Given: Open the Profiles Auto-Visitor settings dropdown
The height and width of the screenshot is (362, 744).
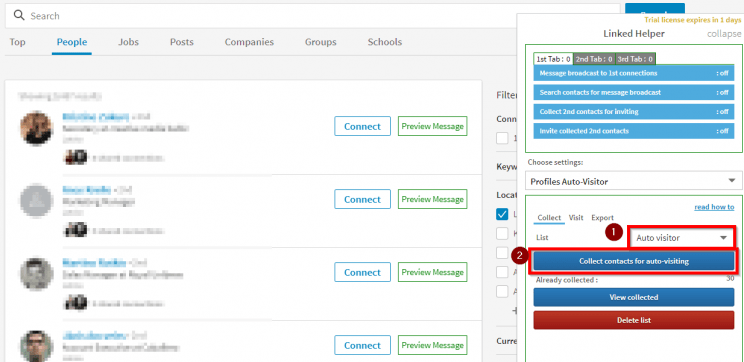Looking at the screenshot, I should 633,181.
